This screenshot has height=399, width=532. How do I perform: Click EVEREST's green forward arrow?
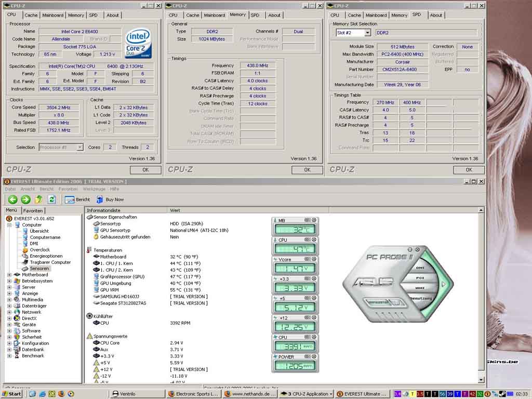(26, 199)
